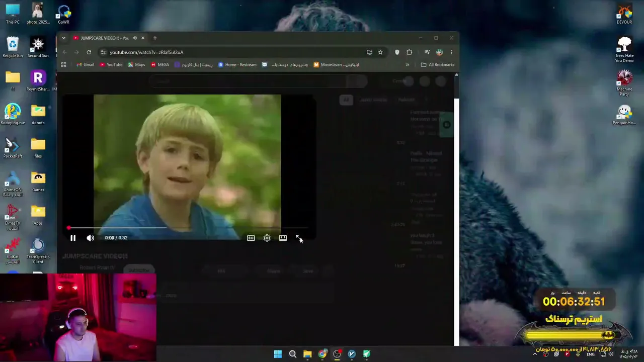Select the DEVOUR desktop shortcut
Viewport: 644px width, 362px height.
tap(624, 14)
